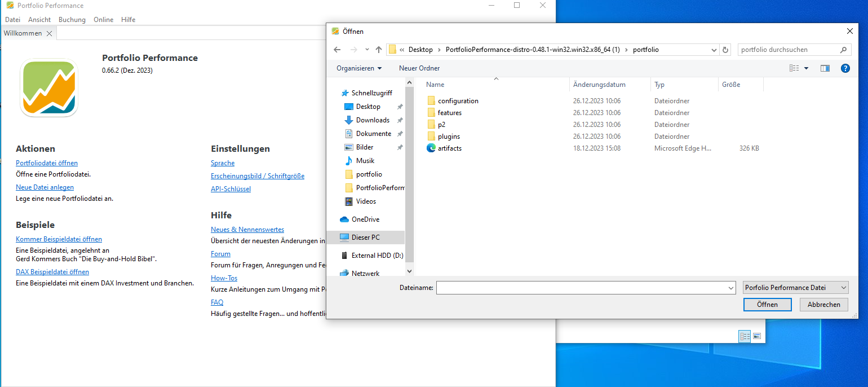Screen dimensions: 868x387
Task: Expand address bar history dropdown
Action: click(714, 50)
